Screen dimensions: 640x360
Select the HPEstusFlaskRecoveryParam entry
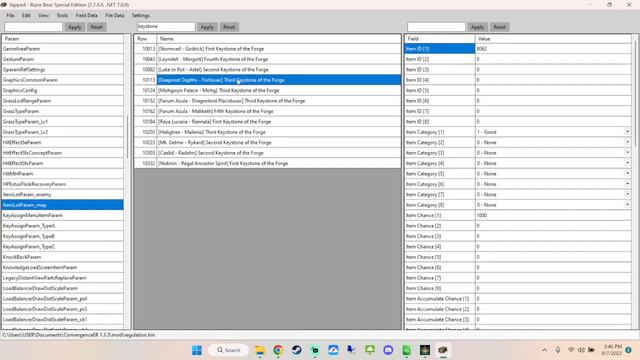(x=62, y=184)
